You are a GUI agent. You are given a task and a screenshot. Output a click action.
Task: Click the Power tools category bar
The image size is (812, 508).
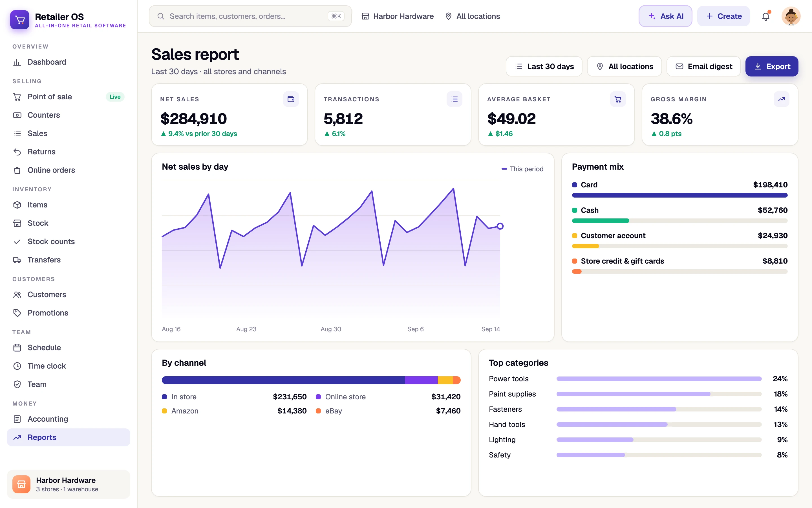coord(659,379)
